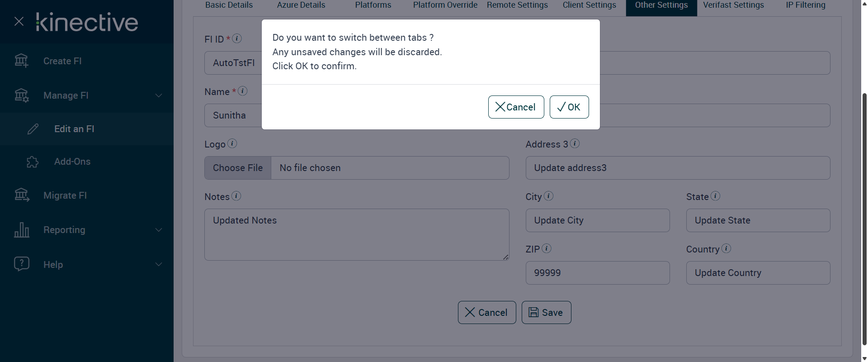Expand the Help menu chevron
The width and height of the screenshot is (868, 362).
pyautogui.click(x=159, y=264)
